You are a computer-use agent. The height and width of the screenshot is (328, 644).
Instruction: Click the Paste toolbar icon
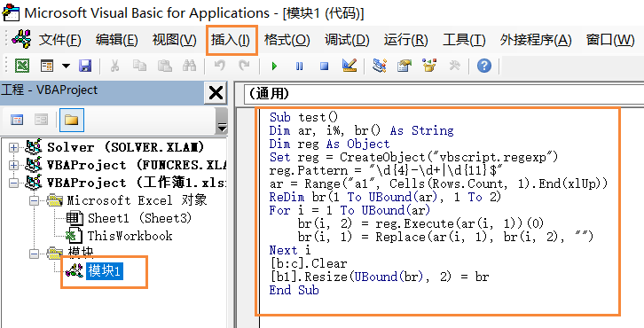(x=165, y=66)
